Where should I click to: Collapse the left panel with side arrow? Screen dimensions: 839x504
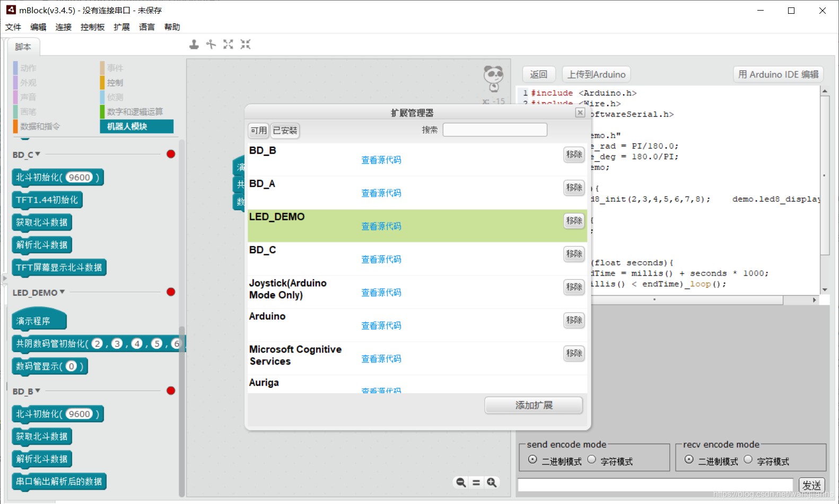click(4, 278)
